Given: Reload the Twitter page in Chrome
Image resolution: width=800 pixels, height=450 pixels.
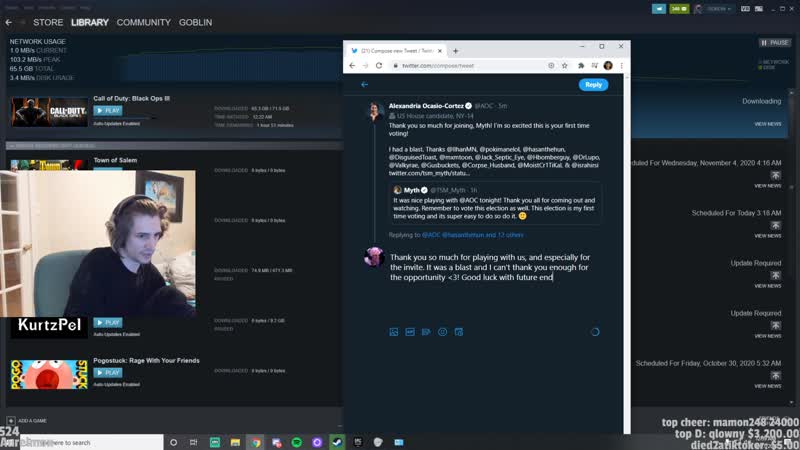Looking at the screenshot, I should [x=379, y=66].
